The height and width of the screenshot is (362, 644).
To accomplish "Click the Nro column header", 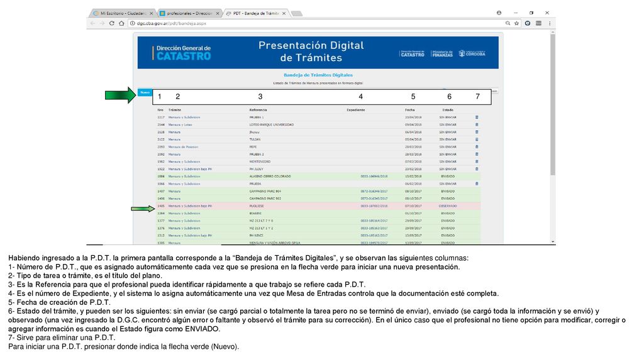I will point(160,110).
